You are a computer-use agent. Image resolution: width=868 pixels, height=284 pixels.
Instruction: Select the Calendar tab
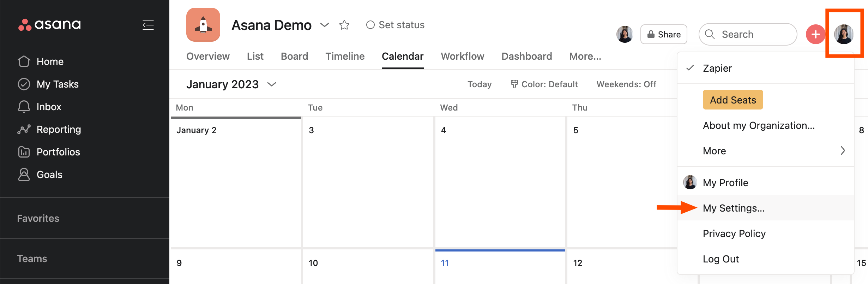(403, 56)
